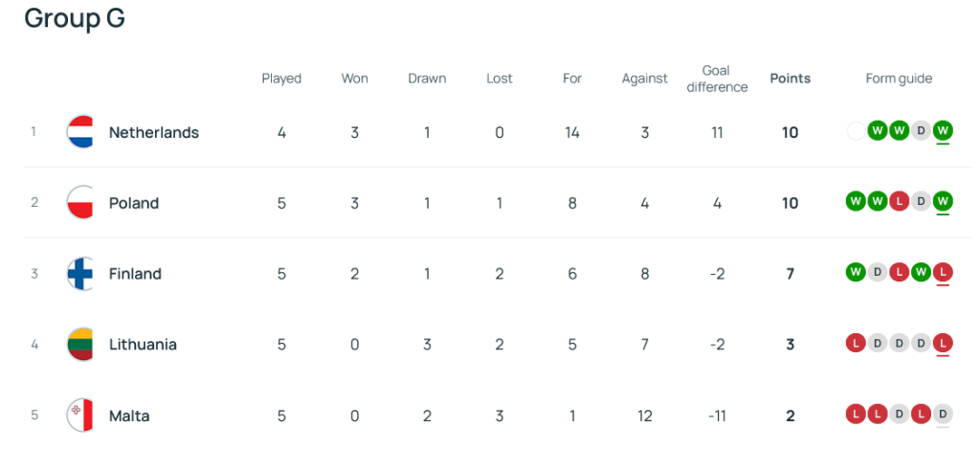Click Finland's last underlined loss badge
Screen dimensions: 980x450
point(943,273)
